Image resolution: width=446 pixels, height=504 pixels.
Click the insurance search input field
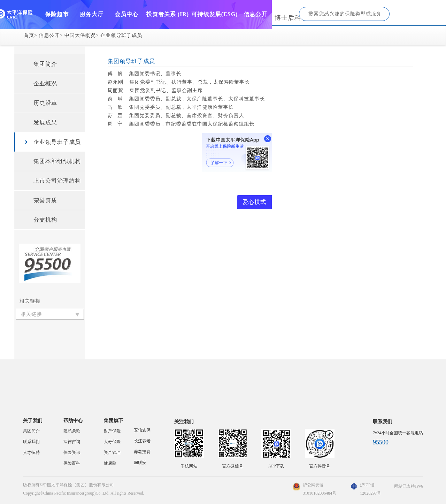pyautogui.click(x=344, y=14)
